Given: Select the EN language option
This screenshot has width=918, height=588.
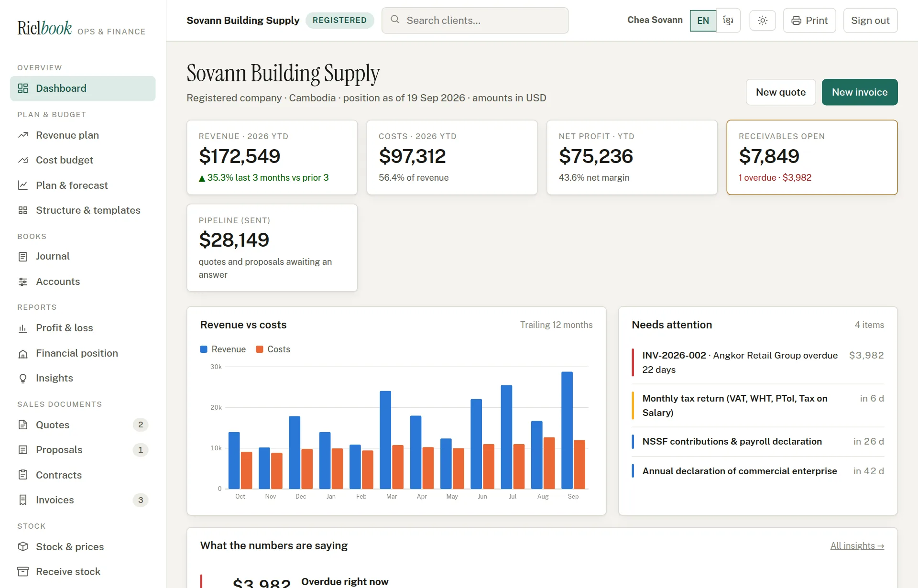Looking at the screenshot, I should point(703,21).
